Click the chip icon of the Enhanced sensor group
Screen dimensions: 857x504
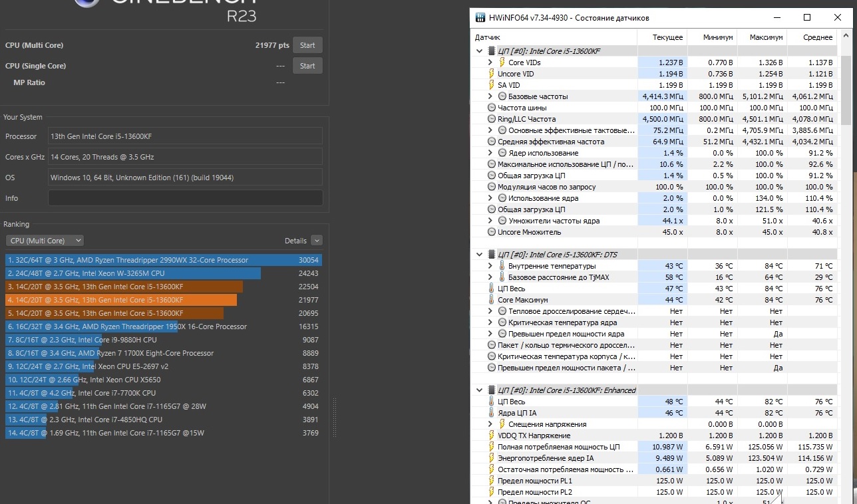492,390
